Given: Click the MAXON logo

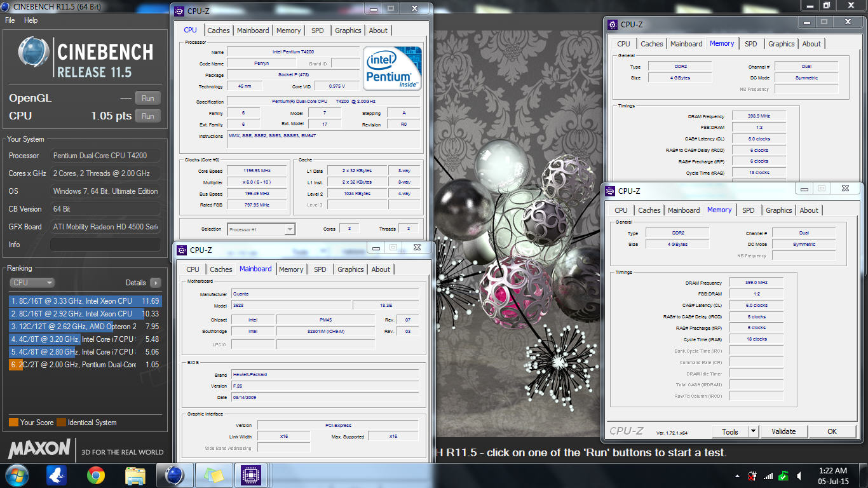Looking at the screenshot, I should coord(39,449).
